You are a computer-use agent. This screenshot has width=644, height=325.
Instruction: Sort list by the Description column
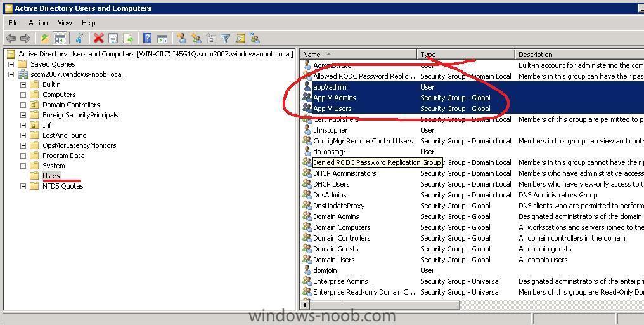click(579, 55)
